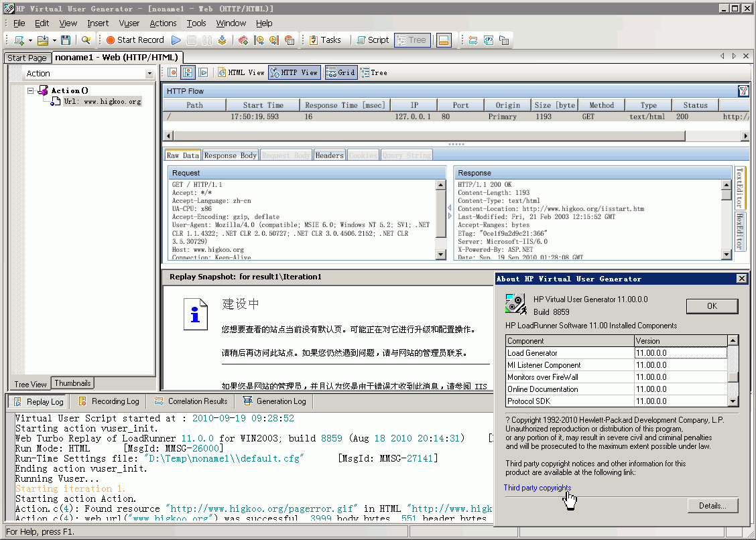The width and height of the screenshot is (756, 540).
Task: Open the Correlation Results tab
Action: [192, 401]
